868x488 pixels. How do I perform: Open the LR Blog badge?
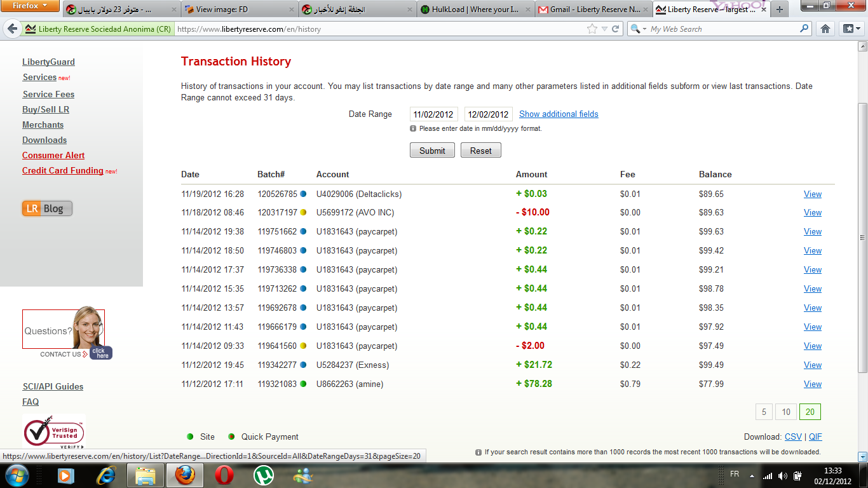point(47,208)
